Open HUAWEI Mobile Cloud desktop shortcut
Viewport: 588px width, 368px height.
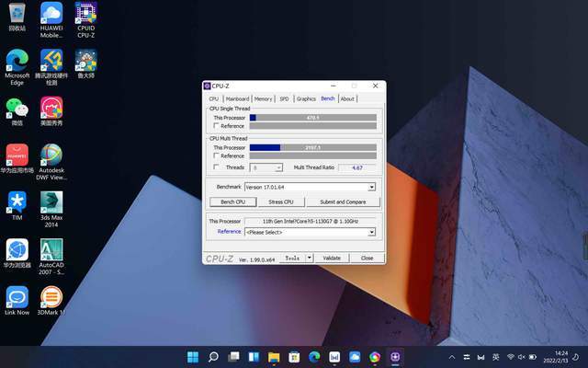(x=51, y=20)
